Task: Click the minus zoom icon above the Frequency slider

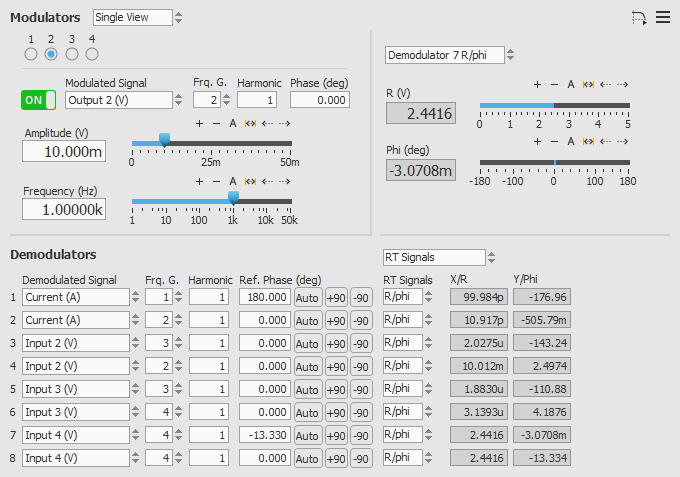Action: [x=215, y=181]
